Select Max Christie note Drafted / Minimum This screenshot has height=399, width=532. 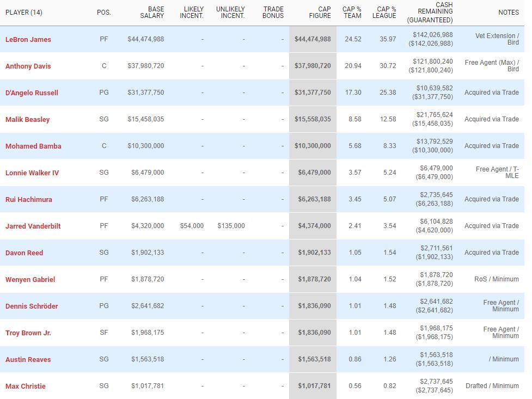(x=492, y=386)
